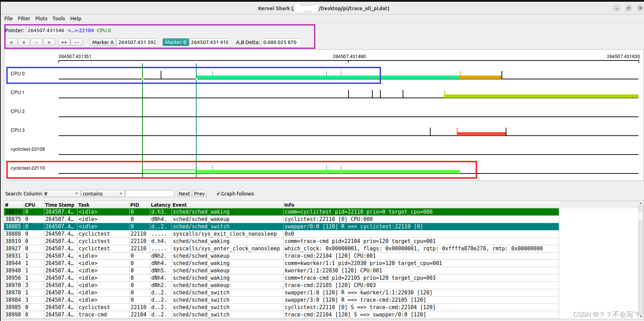Screen dimensions: 644x321
Task: Shift the graph right with ">" button
Action: click(49, 42)
